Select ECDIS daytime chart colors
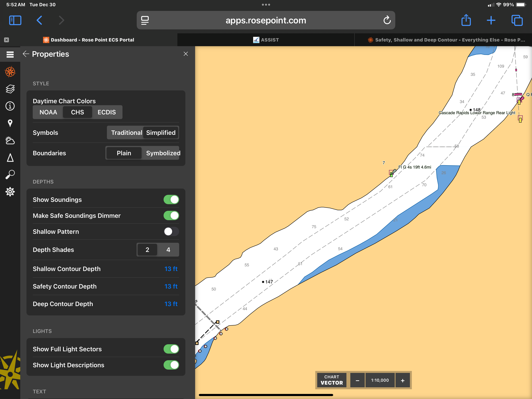The image size is (532, 399). tap(107, 112)
